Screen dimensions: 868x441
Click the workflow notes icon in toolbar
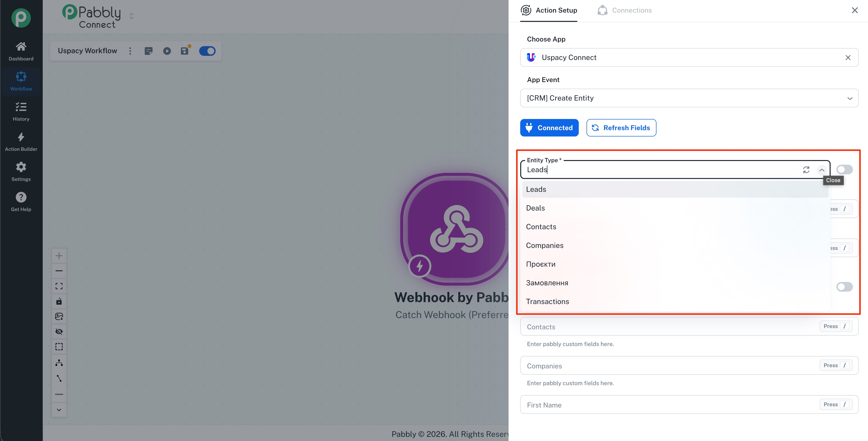tap(149, 51)
